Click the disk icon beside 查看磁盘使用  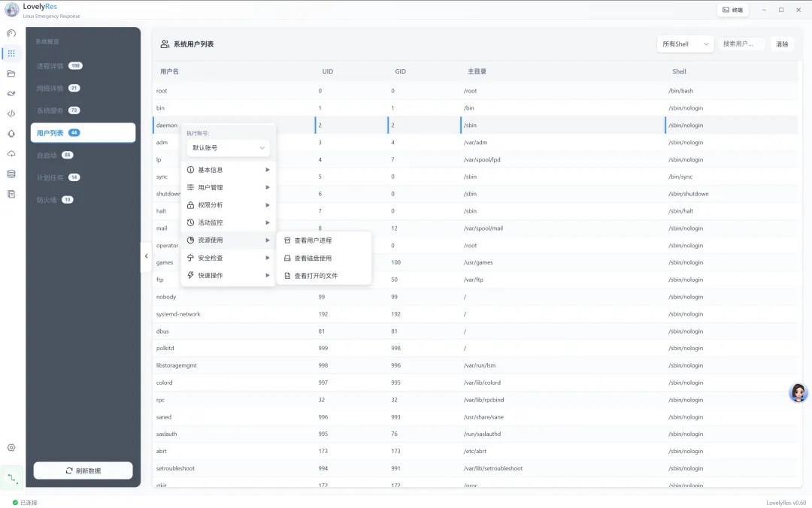pos(287,258)
